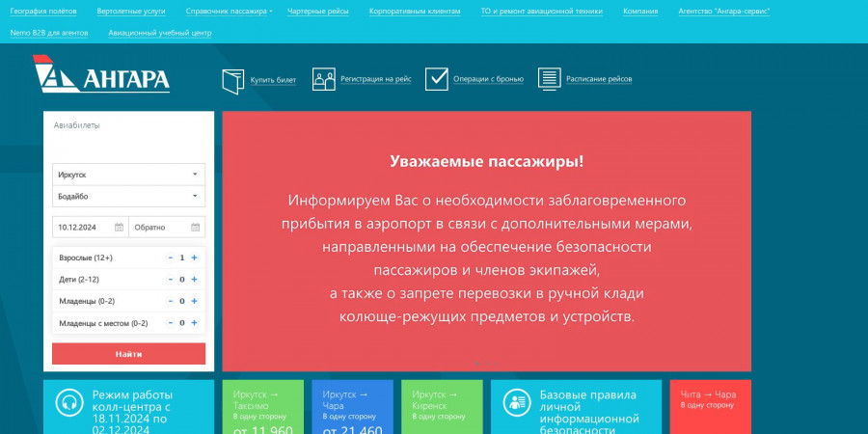Image resolution: width=868 pixels, height=434 pixels.
Task: Click the Расписание рейсов list icon
Action: [x=550, y=79]
